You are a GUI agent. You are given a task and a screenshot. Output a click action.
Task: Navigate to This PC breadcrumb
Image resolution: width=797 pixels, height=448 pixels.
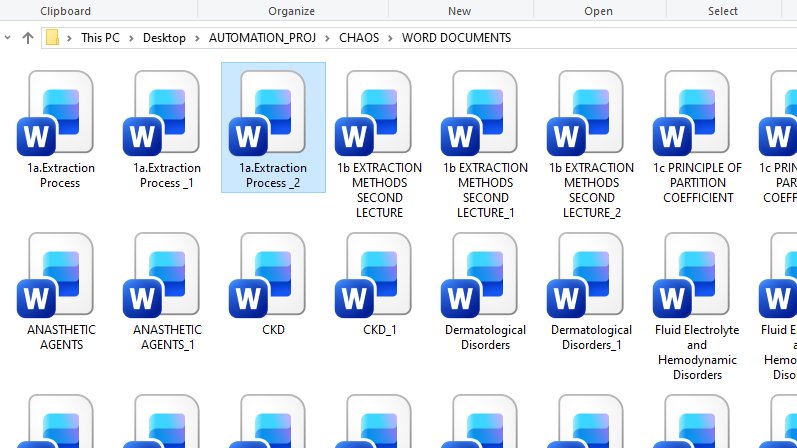tap(100, 38)
